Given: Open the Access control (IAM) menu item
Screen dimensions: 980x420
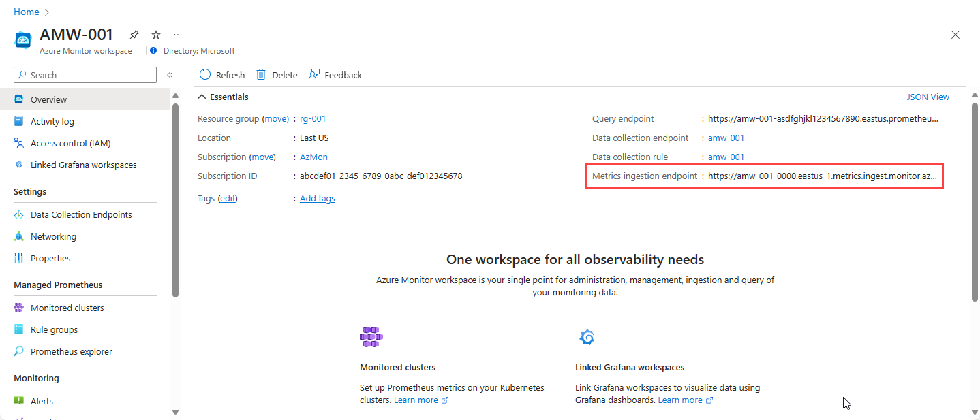Looking at the screenshot, I should pyautogui.click(x=85, y=143).
